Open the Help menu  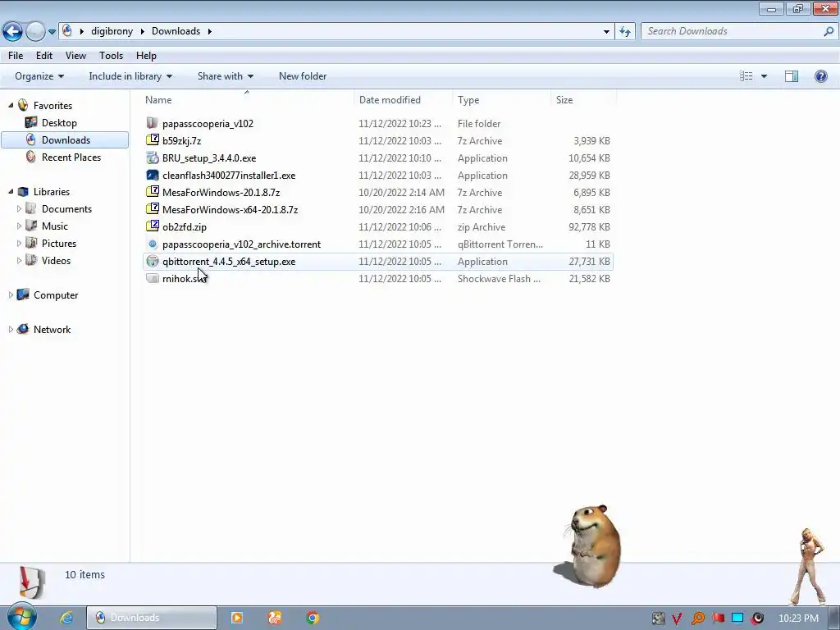click(146, 56)
